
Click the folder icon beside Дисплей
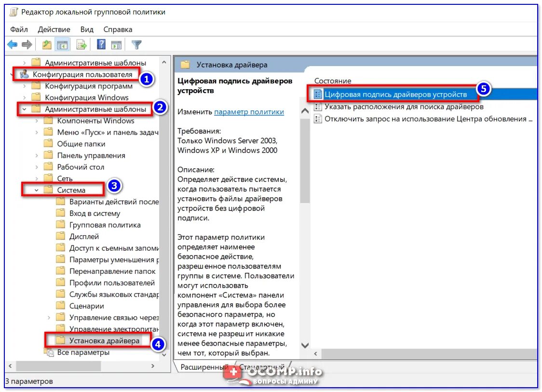point(60,236)
